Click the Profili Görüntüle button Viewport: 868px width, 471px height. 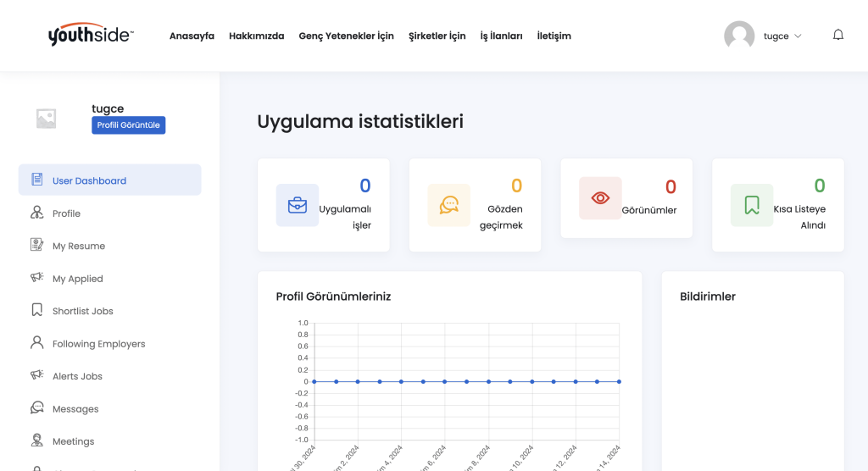click(129, 125)
